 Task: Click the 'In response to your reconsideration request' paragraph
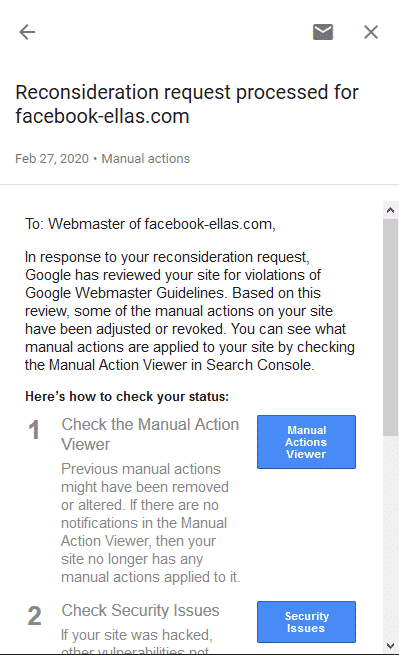(x=190, y=311)
